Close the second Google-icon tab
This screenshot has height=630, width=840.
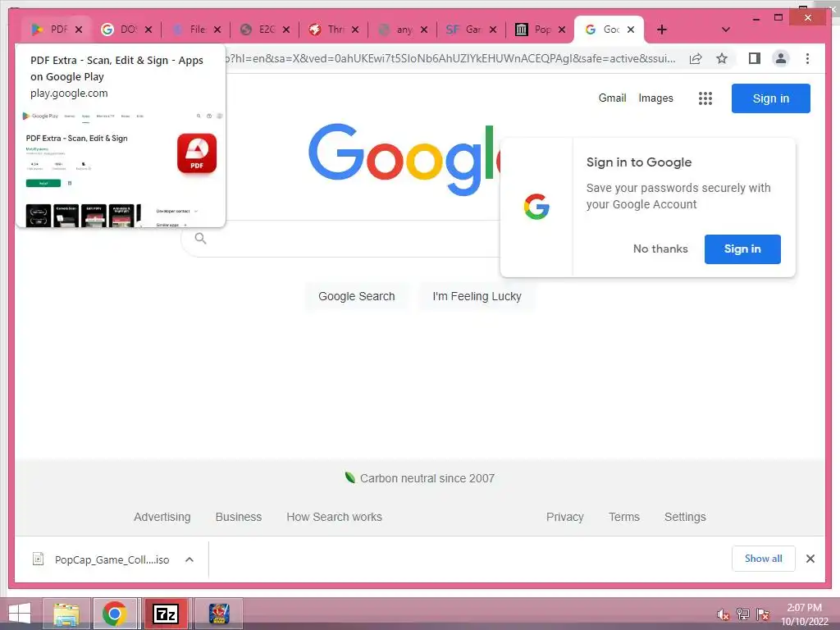click(148, 30)
